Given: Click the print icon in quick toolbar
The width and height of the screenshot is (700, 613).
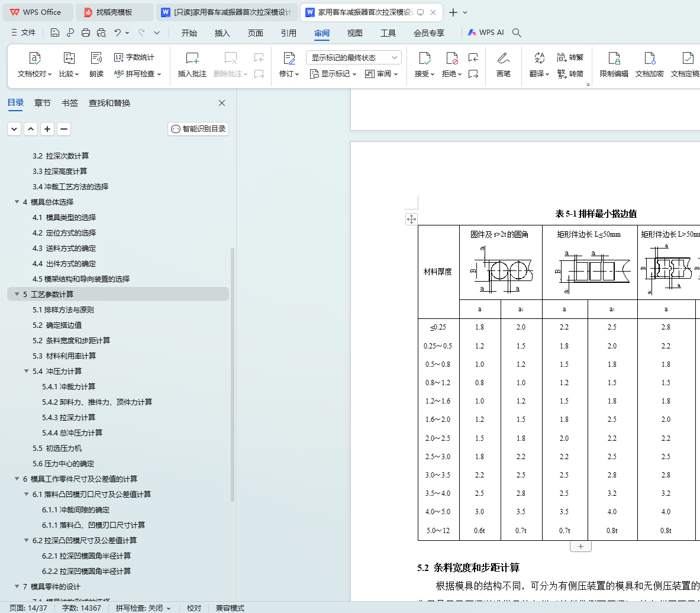Looking at the screenshot, I should 86,33.
